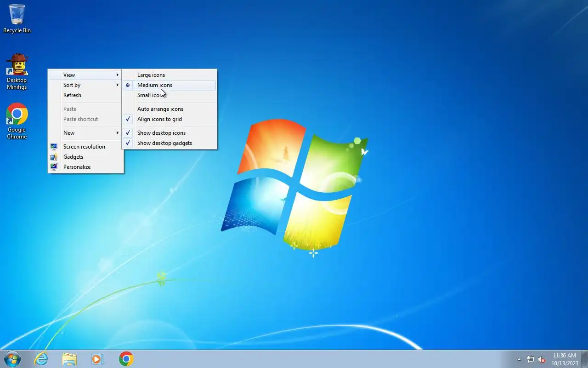
Task: Toggle Align icons to grid
Action: (x=169, y=119)
